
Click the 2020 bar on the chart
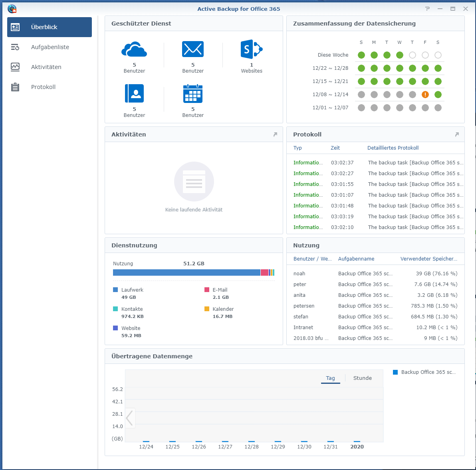tap(357, 442)
